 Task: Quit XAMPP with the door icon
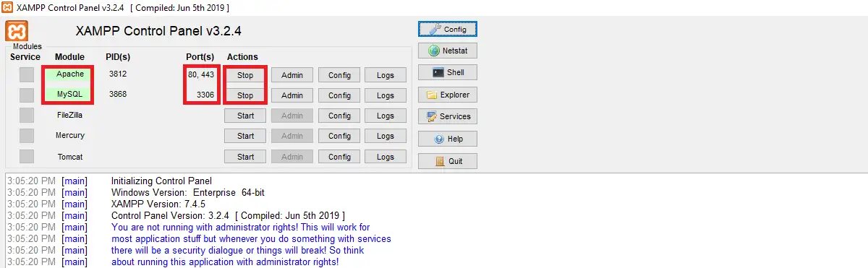coord(448,161)
